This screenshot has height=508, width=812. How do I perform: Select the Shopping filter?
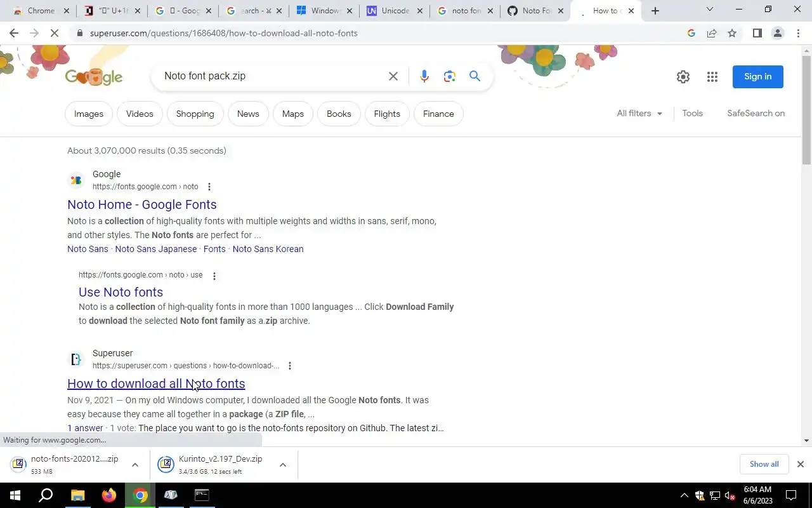(195, 114)
